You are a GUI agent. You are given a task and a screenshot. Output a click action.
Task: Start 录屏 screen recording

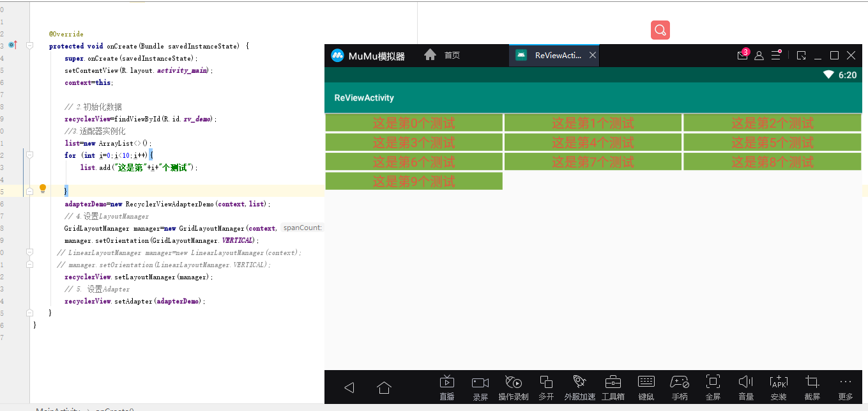pyautogui.click(x=480, y=387)
